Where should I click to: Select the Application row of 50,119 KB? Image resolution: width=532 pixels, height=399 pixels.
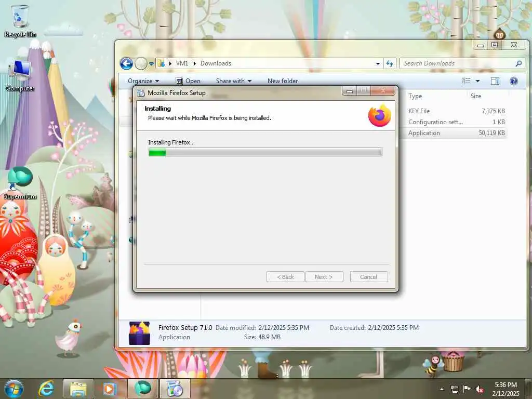coord(457,133)
